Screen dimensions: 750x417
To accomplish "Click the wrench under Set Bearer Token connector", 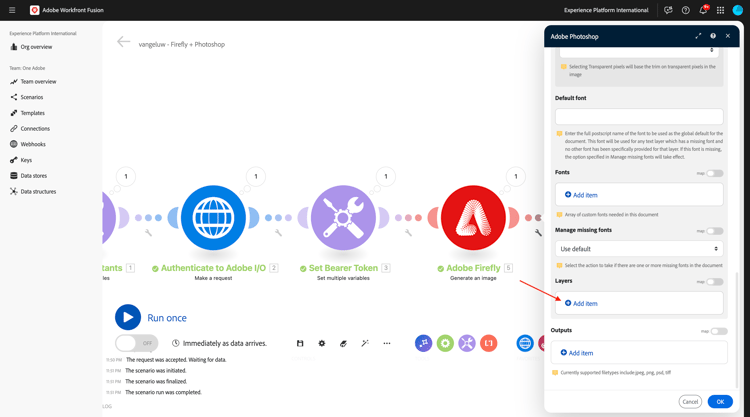I will click(408, 233).
